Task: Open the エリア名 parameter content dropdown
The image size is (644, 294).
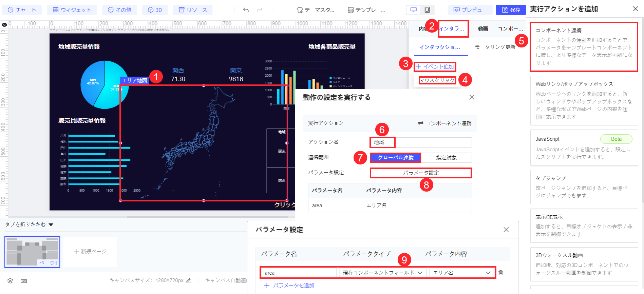Action: (x=462, y=273)
